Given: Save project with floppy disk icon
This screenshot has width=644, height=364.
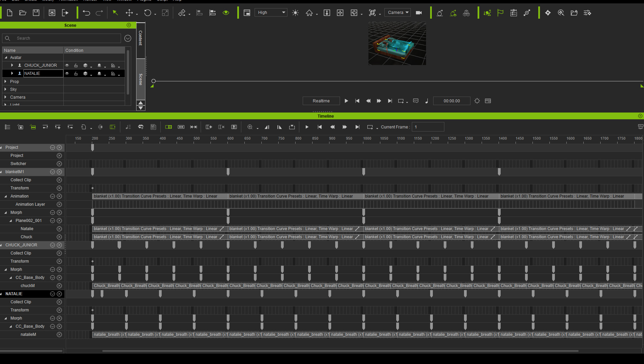Looking at the screenshot, I should click(36, 13).
